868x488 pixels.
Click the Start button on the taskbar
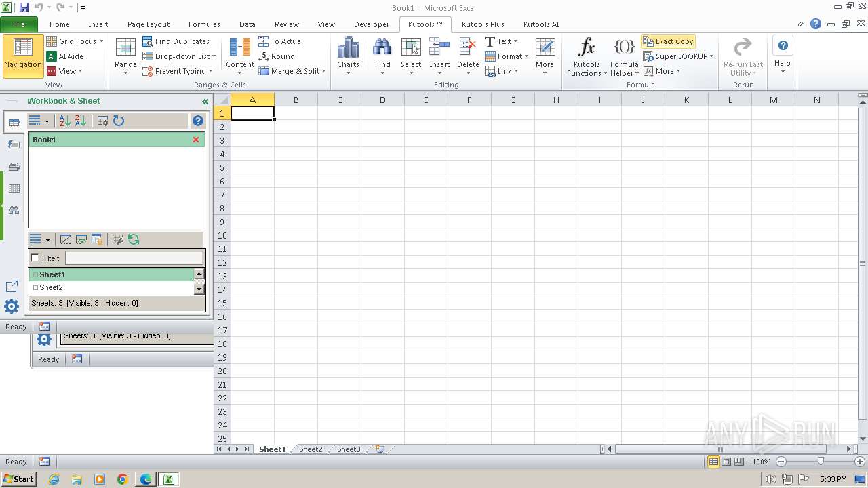click(18, 479)
